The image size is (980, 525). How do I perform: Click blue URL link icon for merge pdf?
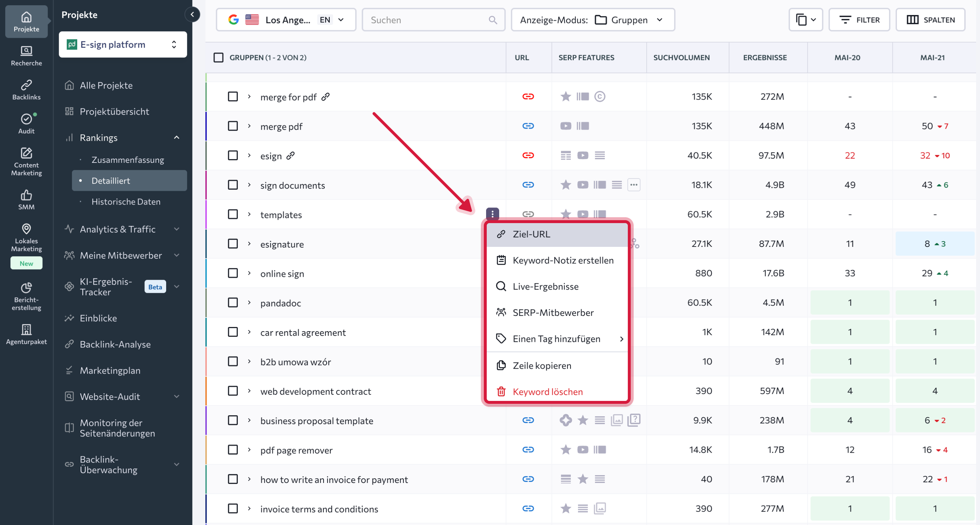tap(528, 126)
